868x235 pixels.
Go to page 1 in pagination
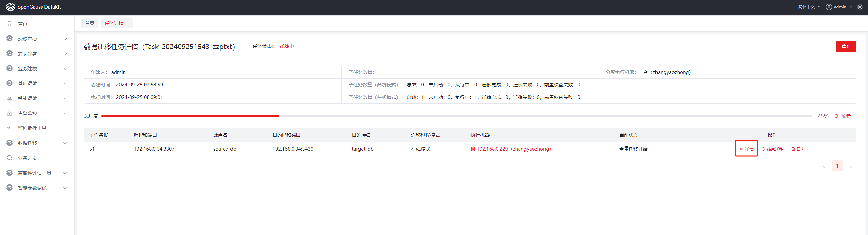(837, 166)
